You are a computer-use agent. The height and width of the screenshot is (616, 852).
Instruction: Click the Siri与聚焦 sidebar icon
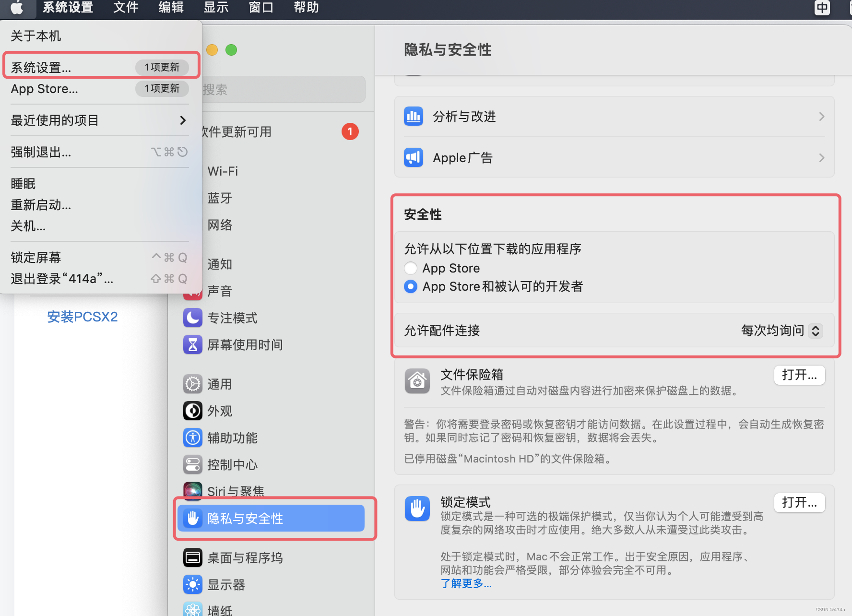(x=193, y=491)
